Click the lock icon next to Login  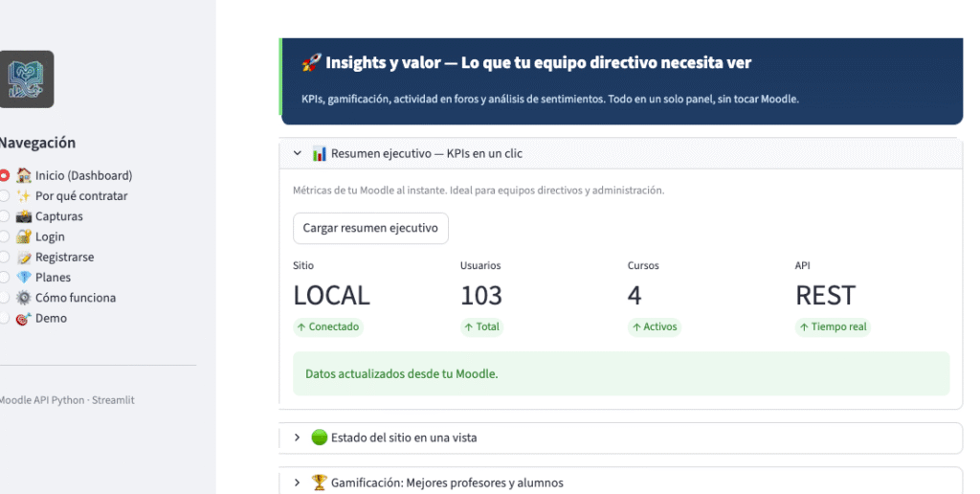(24, 236)
